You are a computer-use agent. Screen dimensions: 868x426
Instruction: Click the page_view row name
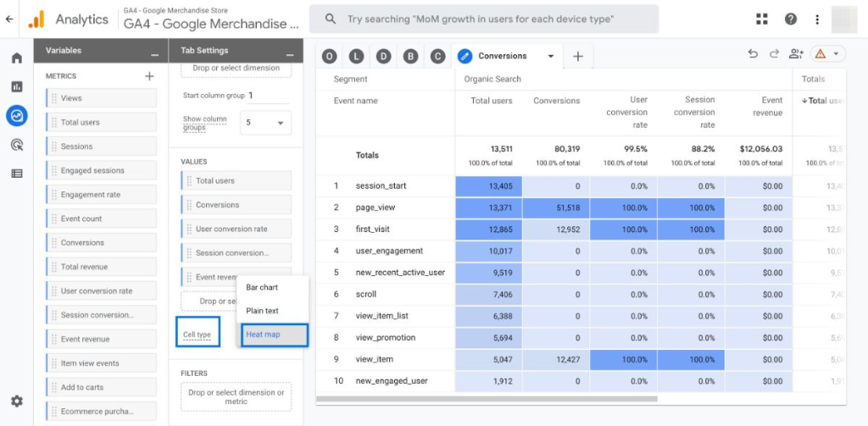click(x=376, y=207)
